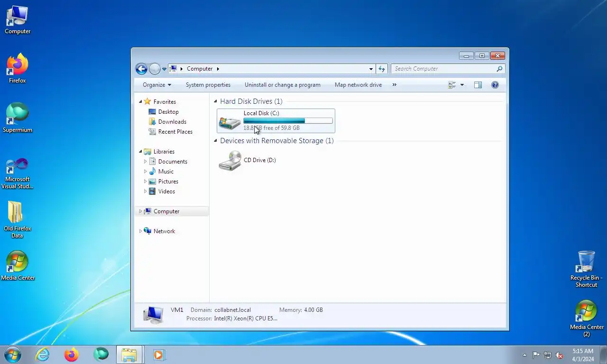This screenshot has width=607, height=364.
Task: Collapse the Hard Disk Drives group
Action: click(x=216, y=101)
